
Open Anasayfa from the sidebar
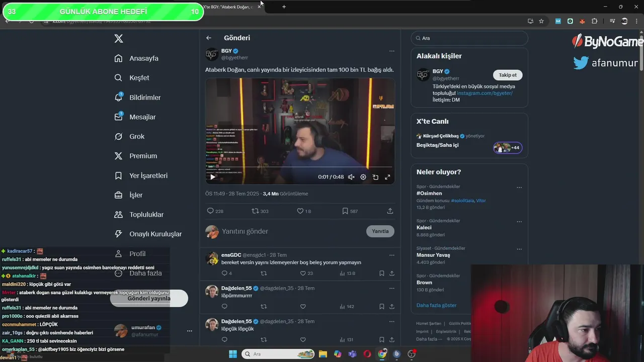point(136,58)
